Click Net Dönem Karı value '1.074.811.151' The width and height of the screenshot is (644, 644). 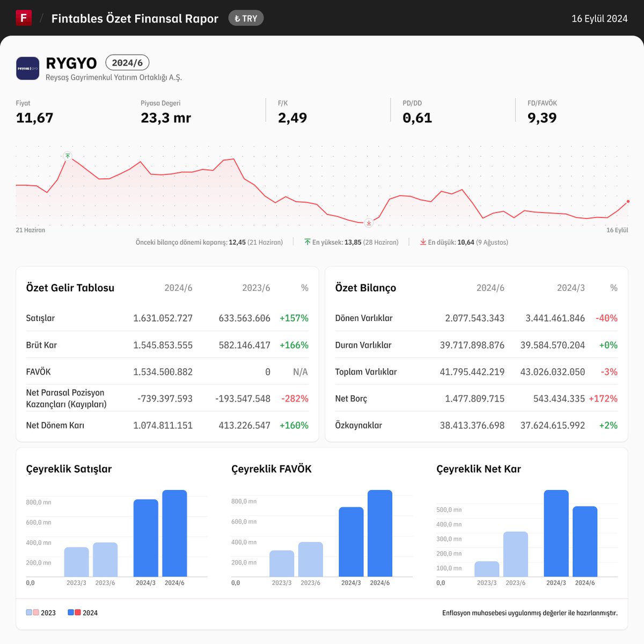click(163, 425)
